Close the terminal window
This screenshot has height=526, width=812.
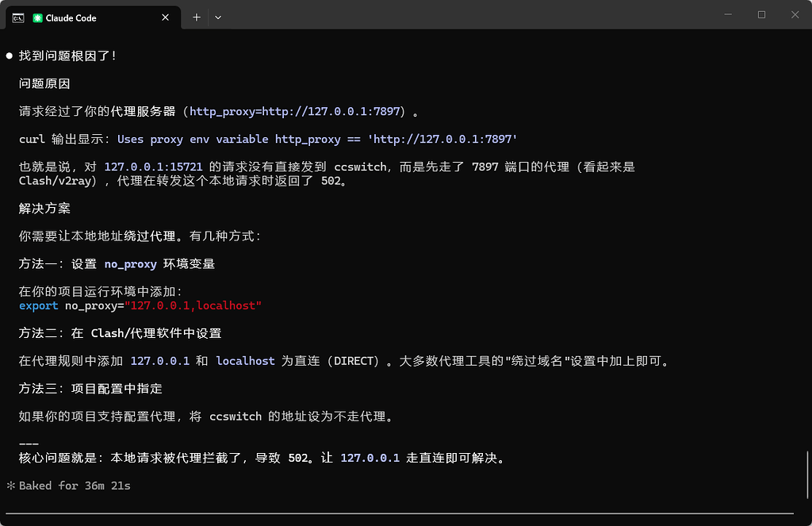pyautogui.click(x=795, y=14)
